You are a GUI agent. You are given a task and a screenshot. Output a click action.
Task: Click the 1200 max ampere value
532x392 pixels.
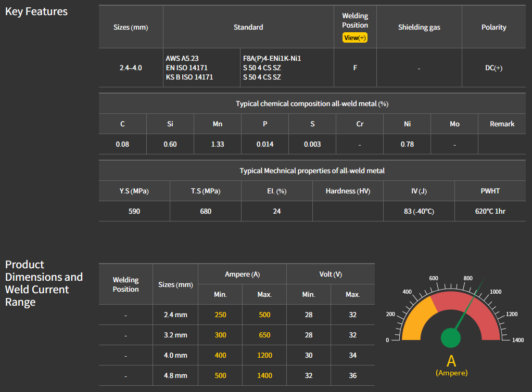[x=264, y=355]
